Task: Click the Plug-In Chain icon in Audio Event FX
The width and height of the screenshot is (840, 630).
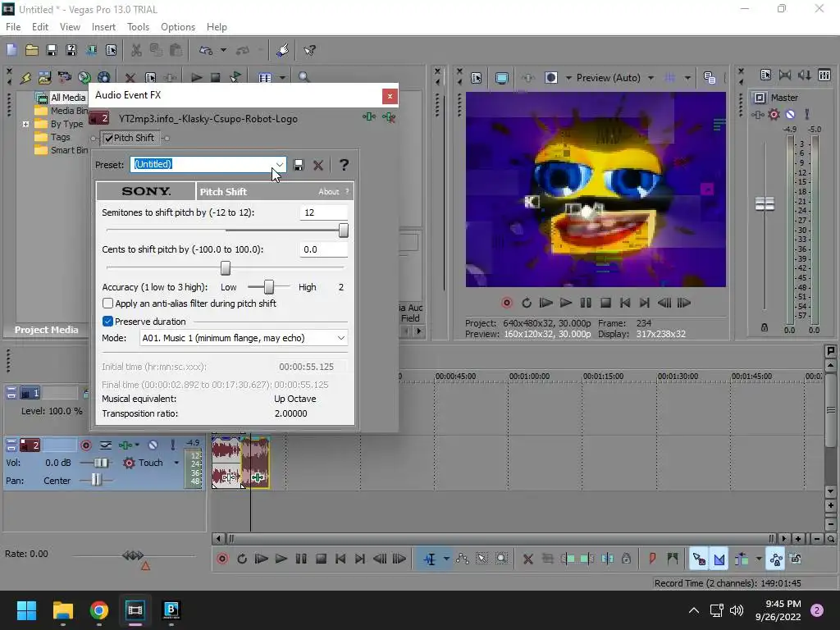Action: (x=369, y=116)
